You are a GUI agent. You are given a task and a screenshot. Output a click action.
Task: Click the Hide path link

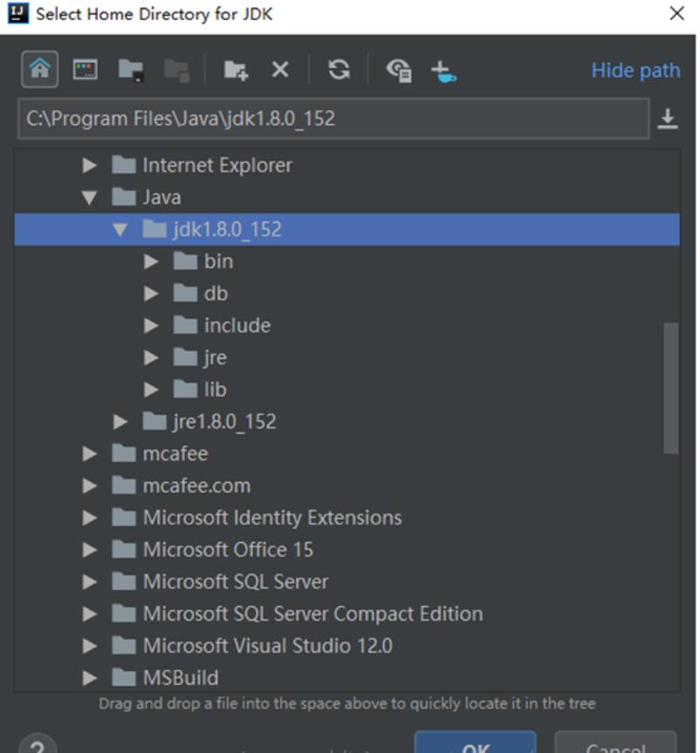[x=635, y=71]
